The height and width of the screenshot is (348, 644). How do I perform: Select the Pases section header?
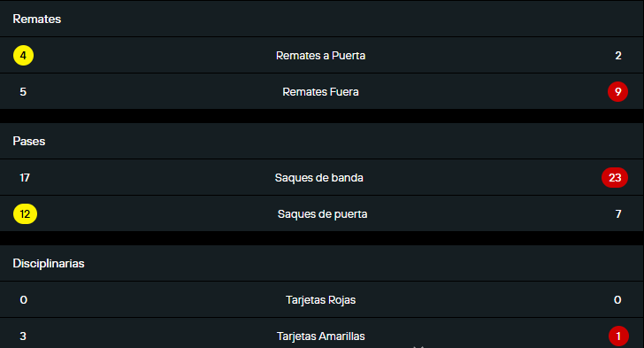coord(28,141)
